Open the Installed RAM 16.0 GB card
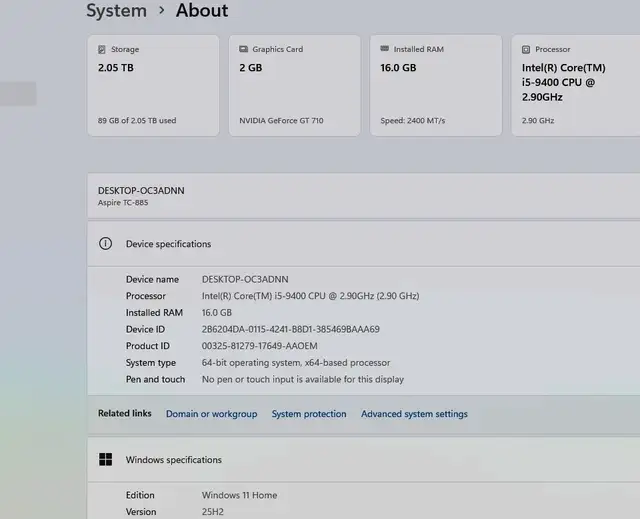640x519 pixels. point(436,85)
